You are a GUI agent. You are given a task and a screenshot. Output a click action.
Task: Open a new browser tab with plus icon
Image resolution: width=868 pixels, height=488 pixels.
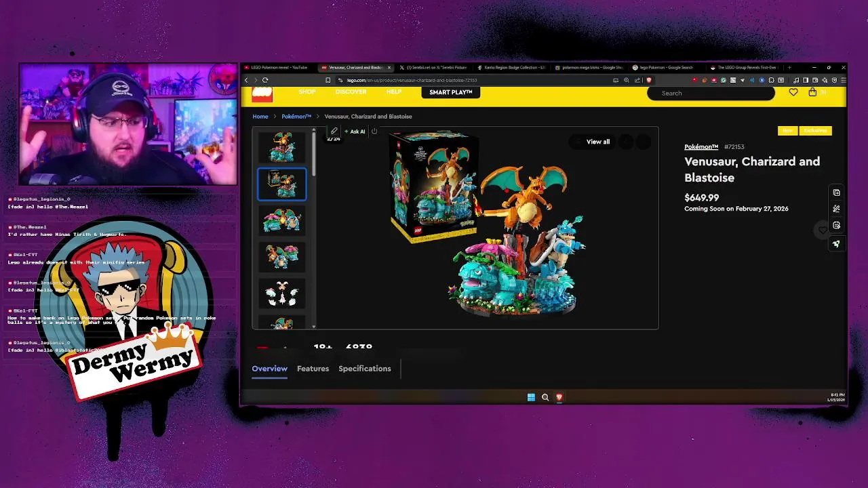(x=789, y=68)
